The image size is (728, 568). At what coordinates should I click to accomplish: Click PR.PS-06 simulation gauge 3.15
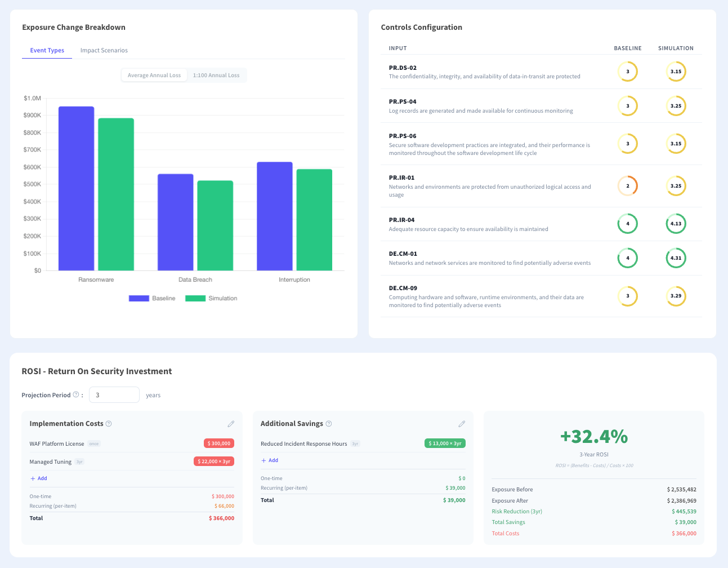pos(676,144)
